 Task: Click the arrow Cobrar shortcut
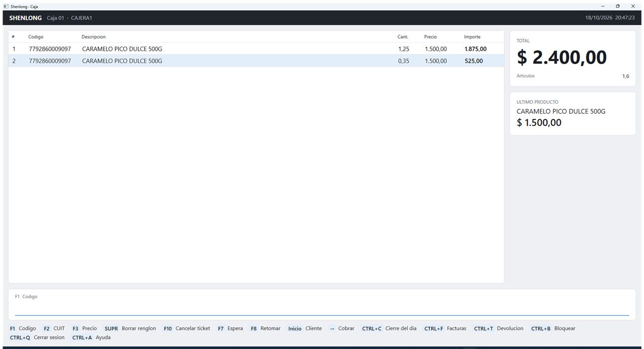pos(342,328)
